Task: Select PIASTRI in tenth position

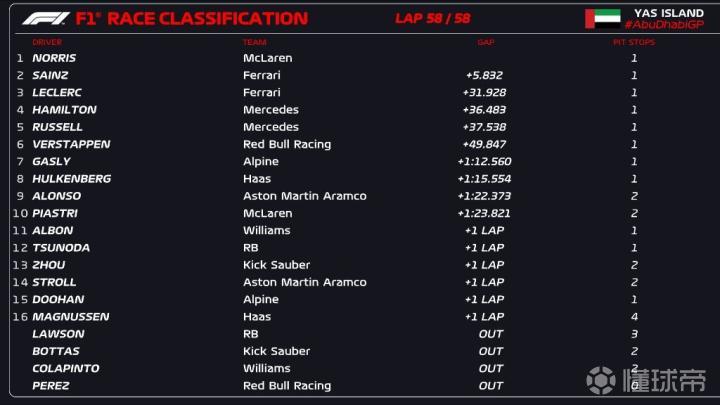Action: [x=56, y=213]
